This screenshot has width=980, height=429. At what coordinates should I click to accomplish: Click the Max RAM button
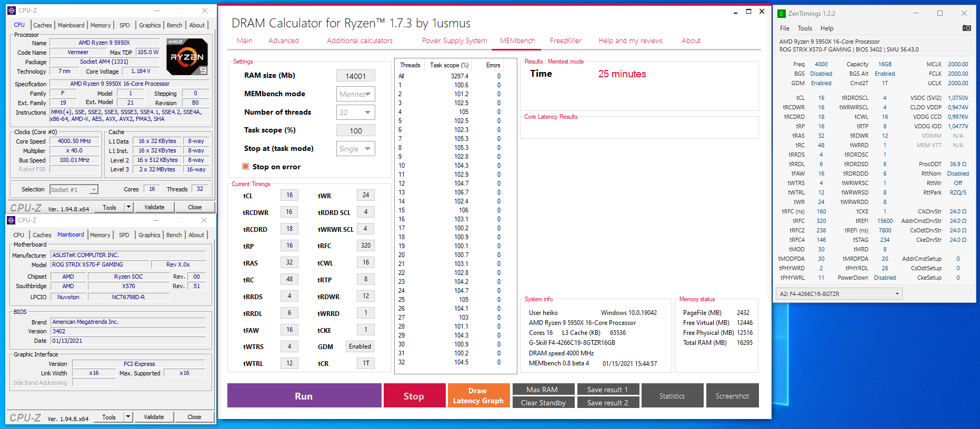click(543, 390)
